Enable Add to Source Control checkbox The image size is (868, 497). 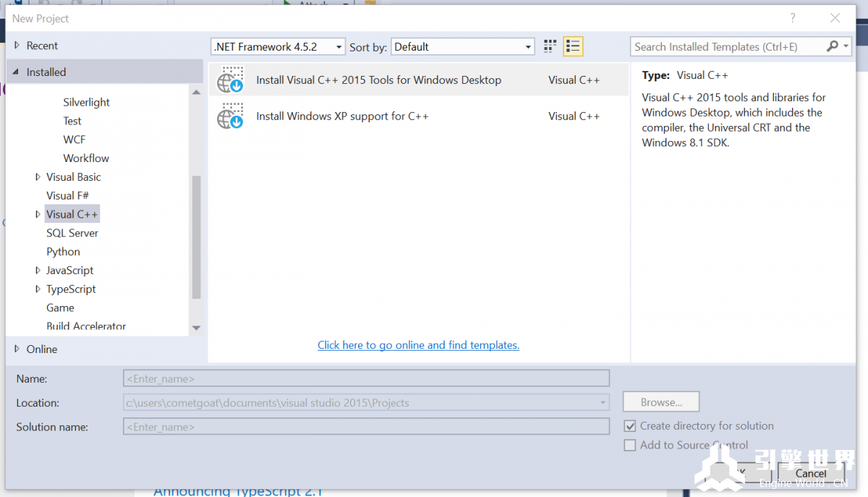pos(630,446)
